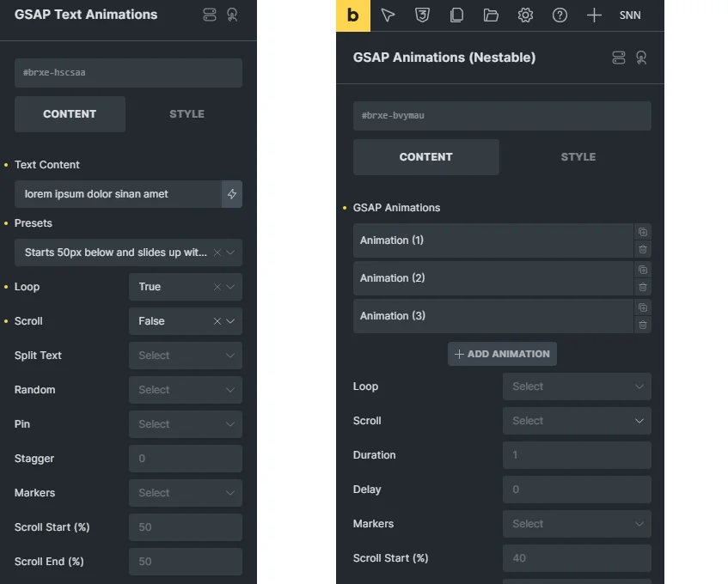Viewport: 728px width, 584px height.
Task: Switch to Style tab in GSAP Animations (Nestable)
Action: pyautogui.click(x=578, y=157)
